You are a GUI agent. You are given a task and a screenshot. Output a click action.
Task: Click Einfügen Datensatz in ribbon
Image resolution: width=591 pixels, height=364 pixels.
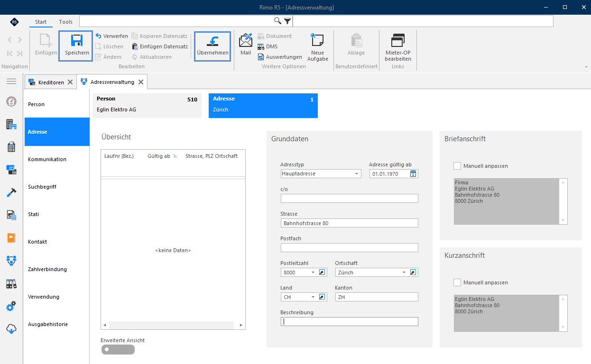point(160,46)
